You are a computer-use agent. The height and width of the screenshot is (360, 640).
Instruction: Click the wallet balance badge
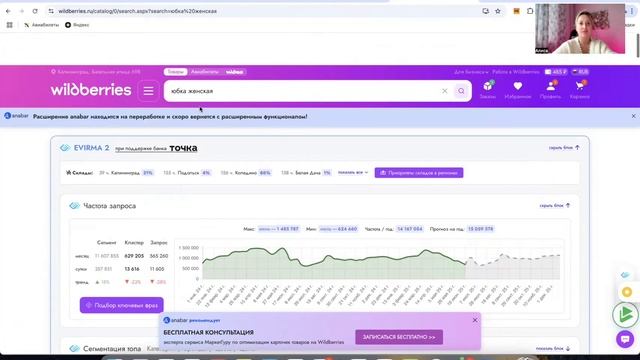tap(556, 72)
